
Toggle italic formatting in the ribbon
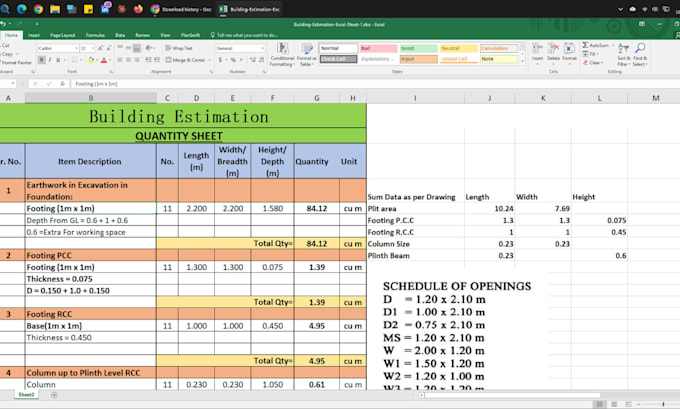tap(50, 60)
